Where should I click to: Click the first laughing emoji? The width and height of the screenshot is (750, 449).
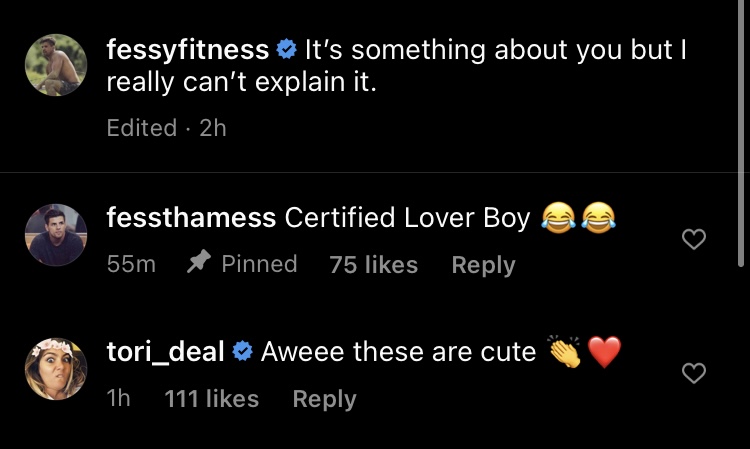[x=558, y=218]
